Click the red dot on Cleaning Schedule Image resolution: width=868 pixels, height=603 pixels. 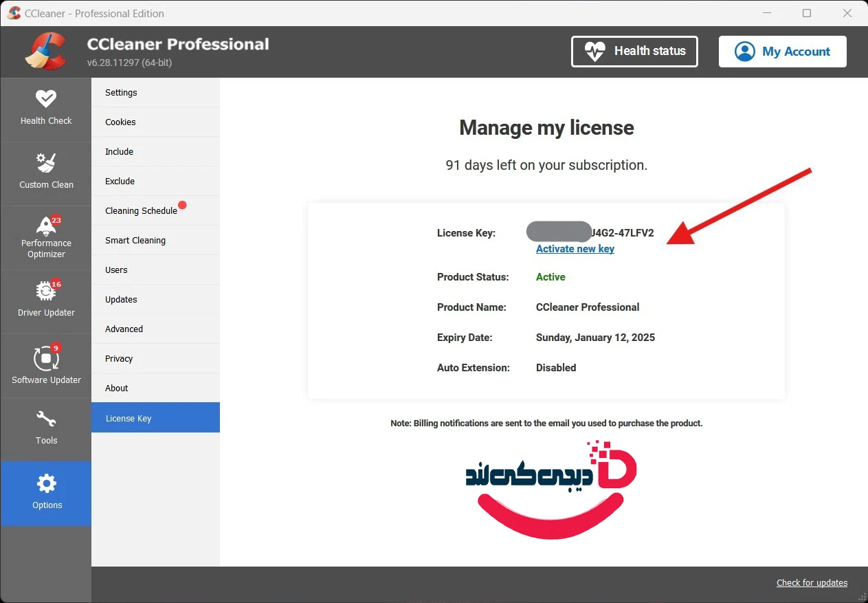[x=182, y=204]
